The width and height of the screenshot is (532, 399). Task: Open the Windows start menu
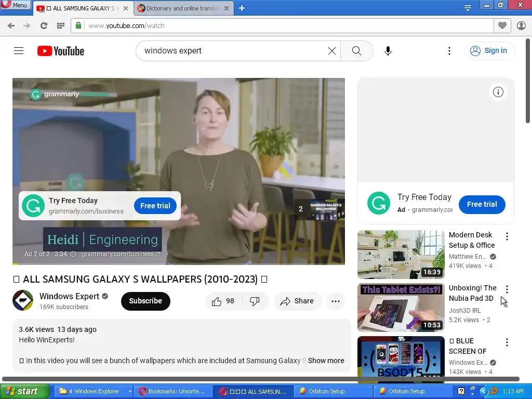pos(24,391)
